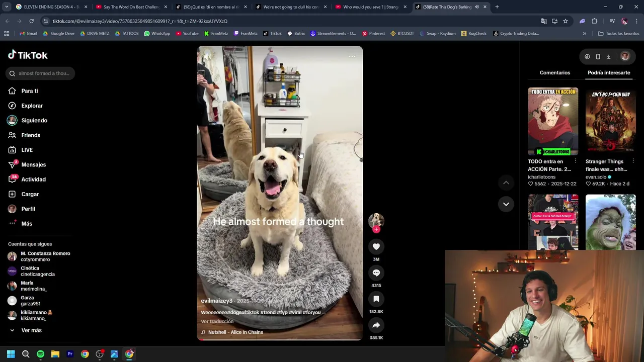Image resolution: width=644 pixels, height=362 pixels.
Task: Open options for Stranger Things finale card
Action: pos(633,161)
